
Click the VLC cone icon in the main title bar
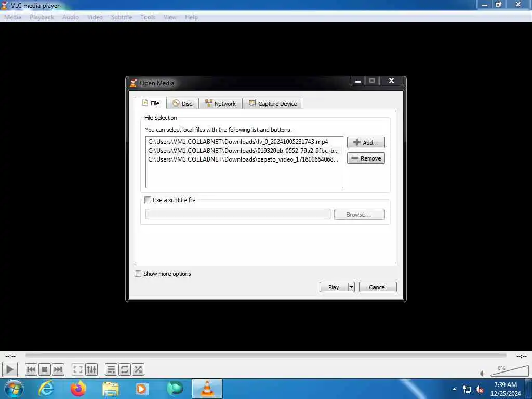pyautogui.click(x=4, y=5)
